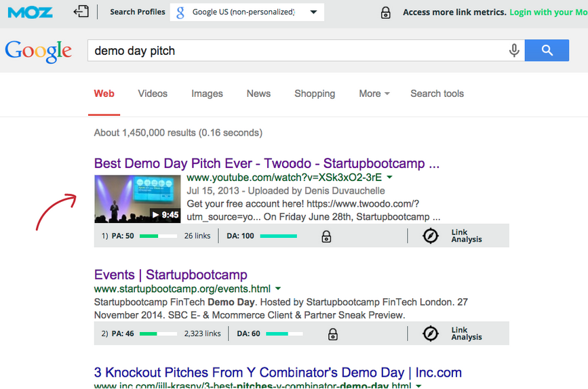The image size is (588, 389).
Task: Click the Link Analysis label for result 2
Action: (x=467, y=333)
